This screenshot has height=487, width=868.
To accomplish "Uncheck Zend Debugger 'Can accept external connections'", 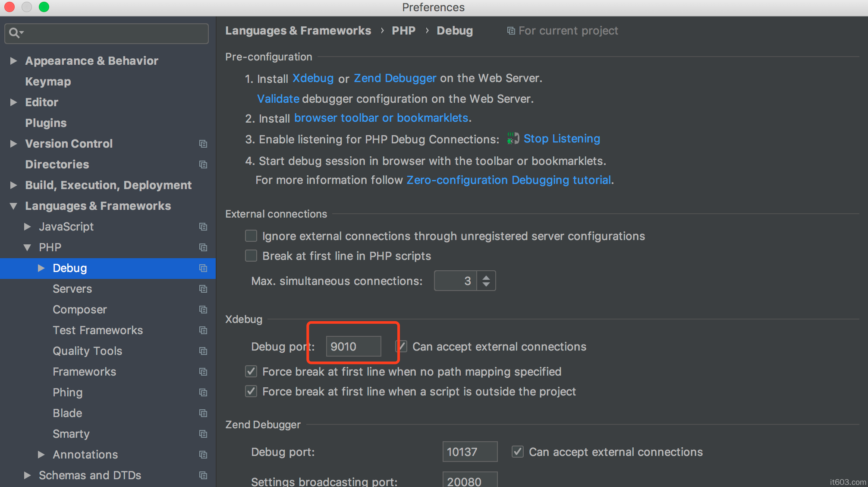I will pyautogui.click(x=518, y=452).
